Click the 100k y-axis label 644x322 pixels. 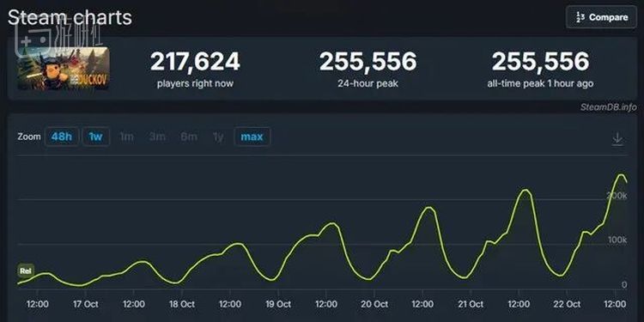(617, 240)
